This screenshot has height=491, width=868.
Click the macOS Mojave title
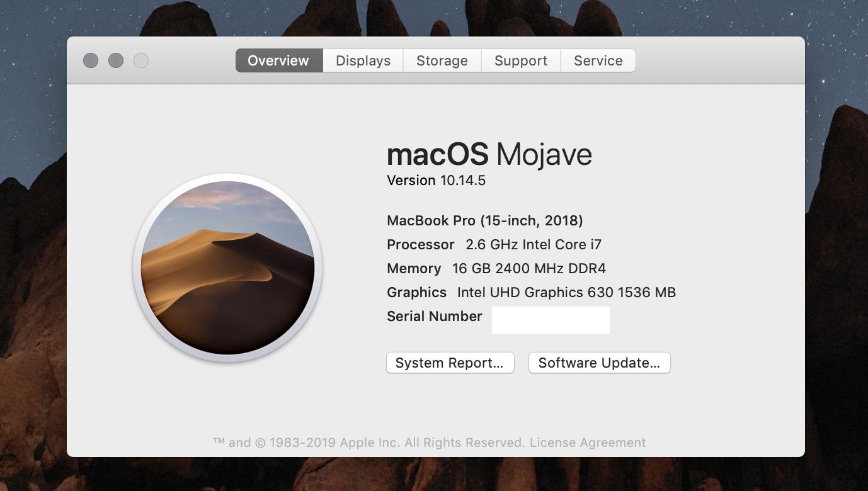click(489, 155)
